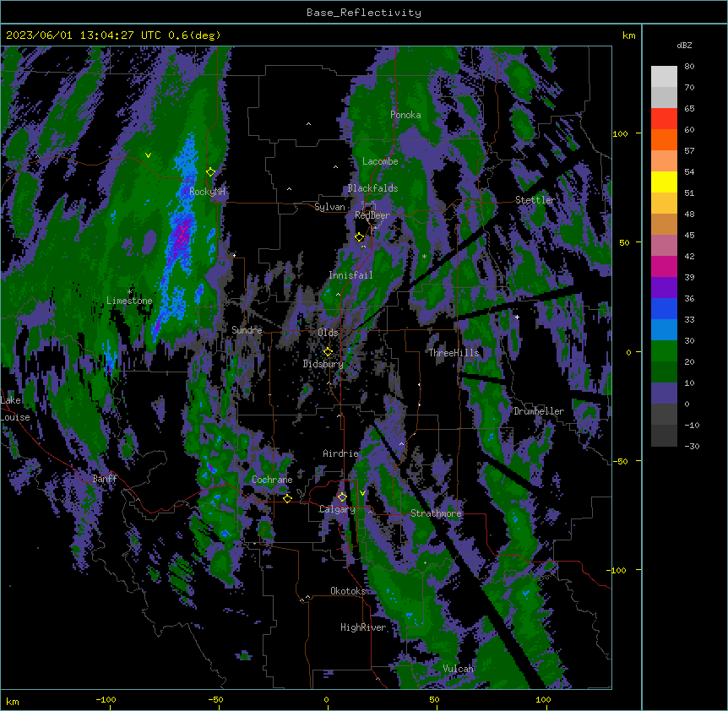This screenshot has width=728, height=711.
Task: Select the -30 value on the dBZ scale
Action: pos(692,446)
